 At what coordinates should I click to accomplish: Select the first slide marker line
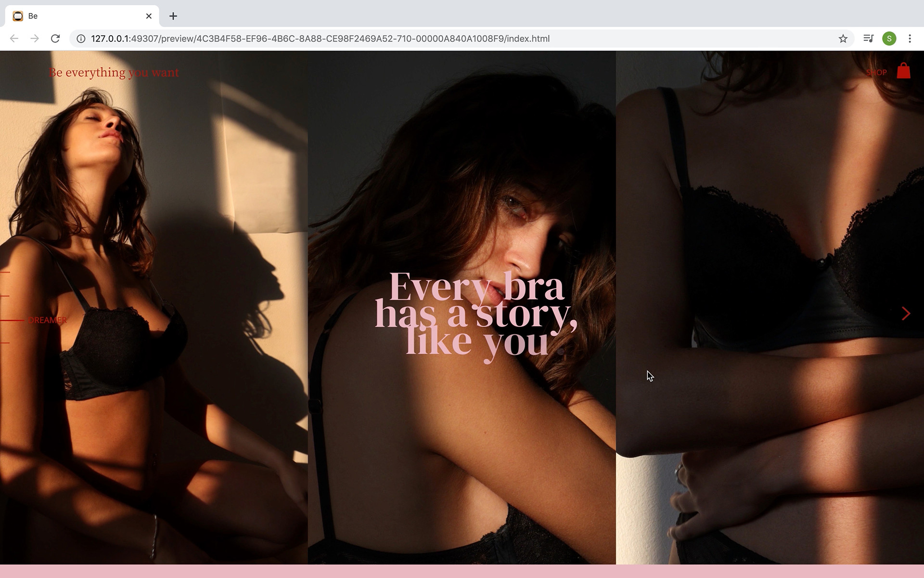coord(5,272)
